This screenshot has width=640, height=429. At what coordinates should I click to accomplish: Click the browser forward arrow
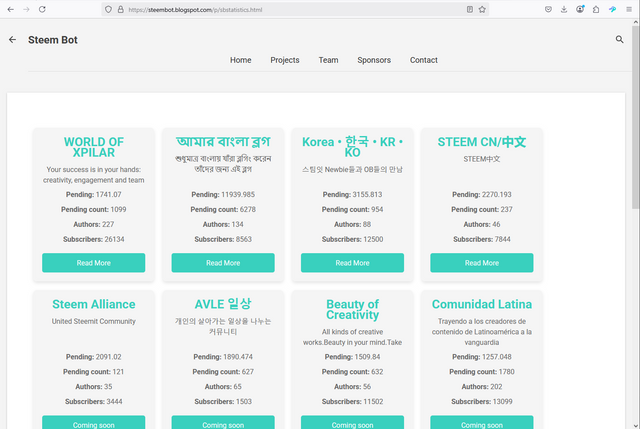(x=27, y=9)
